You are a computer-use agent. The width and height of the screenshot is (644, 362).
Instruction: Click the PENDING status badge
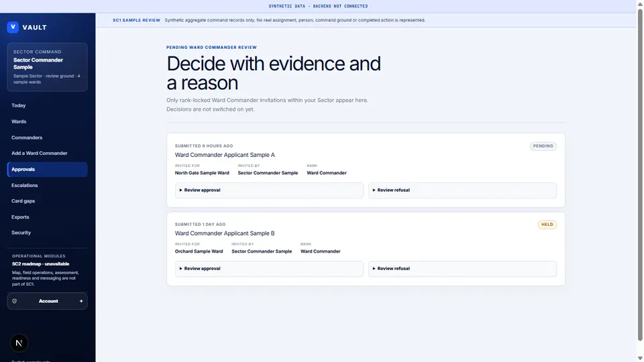543,145
